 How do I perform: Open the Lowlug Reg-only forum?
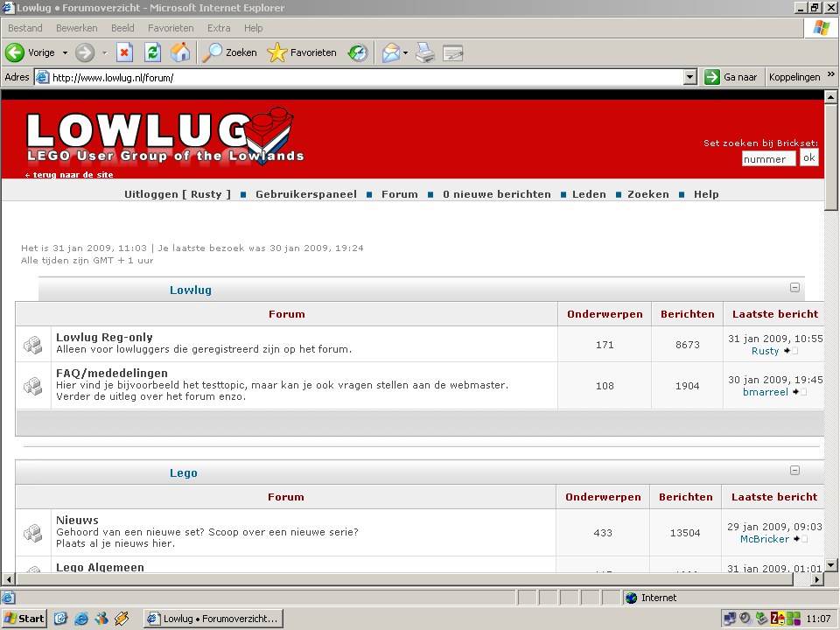click(x=104, y=337)
